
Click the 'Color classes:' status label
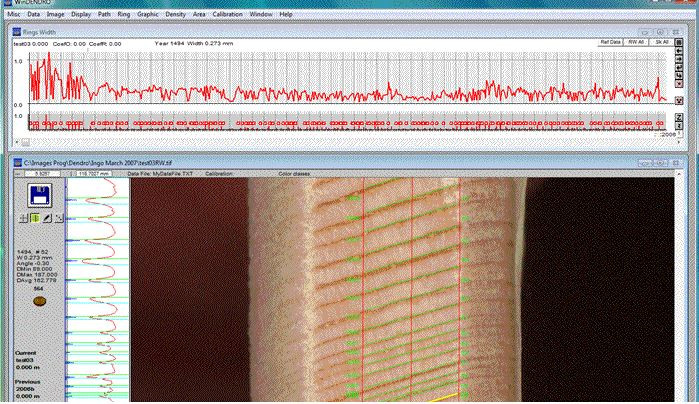[294, 173]
